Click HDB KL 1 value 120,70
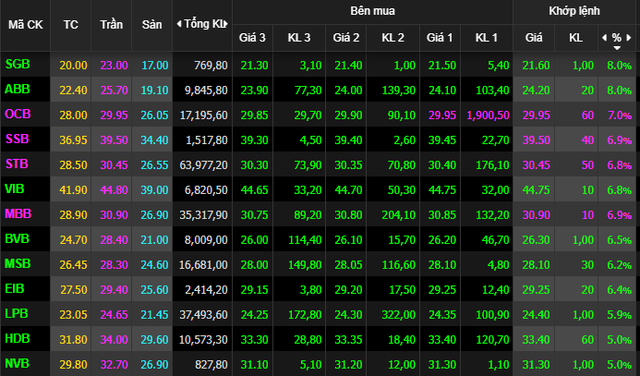Image resolution: width=640 pixels, height=376 pixels. click(493, 340)
